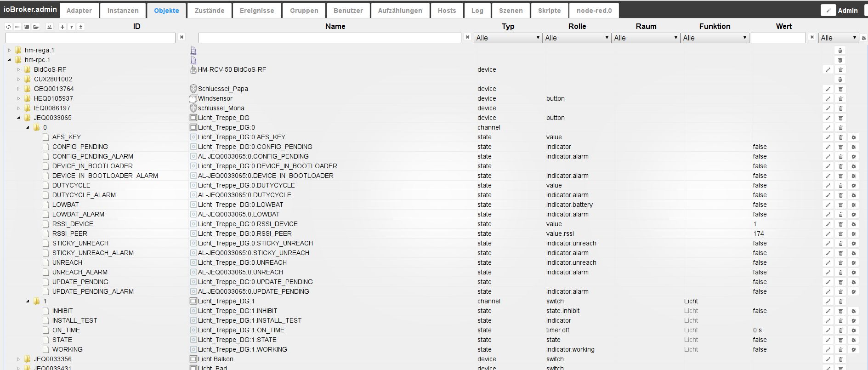Image resolution: width=868 pixels, height=370 pixels.
Task: Expand the HEQ0105937 node
Action: click(18, 99)
